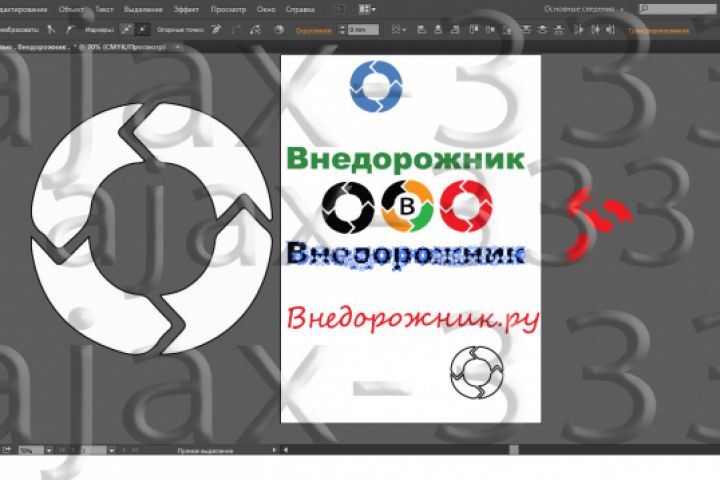Open the Редактирование menu
The width and height of the screenshot is (720, 480).
coord(23,10)
